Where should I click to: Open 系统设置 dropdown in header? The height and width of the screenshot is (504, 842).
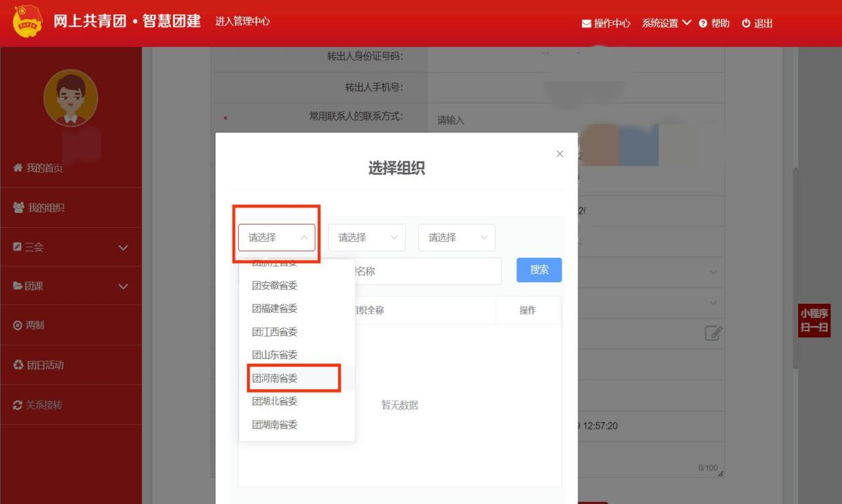click(x=666, y=24)
